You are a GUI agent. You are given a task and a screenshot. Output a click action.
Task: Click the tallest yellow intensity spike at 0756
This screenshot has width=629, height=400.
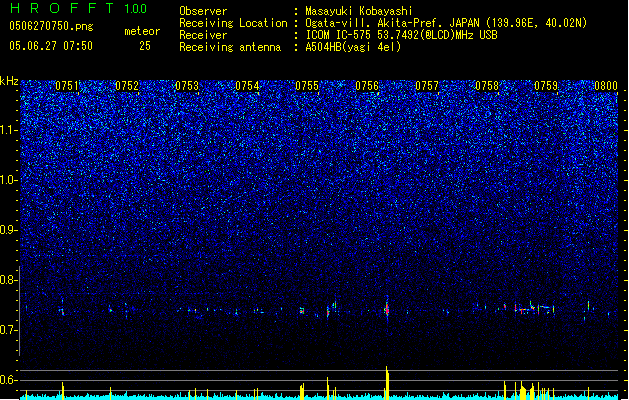click(387, 383)
